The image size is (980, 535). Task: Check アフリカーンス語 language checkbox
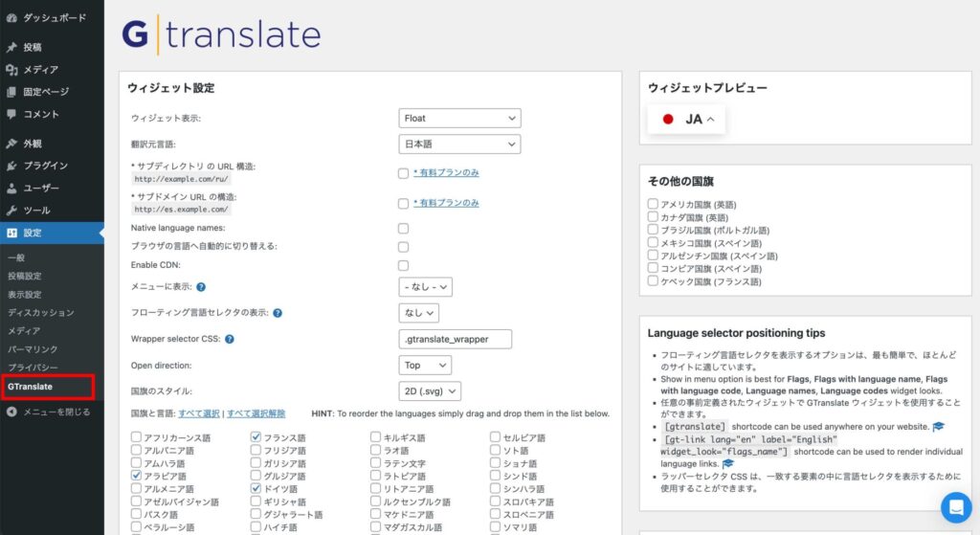click(x=136, y=436)
